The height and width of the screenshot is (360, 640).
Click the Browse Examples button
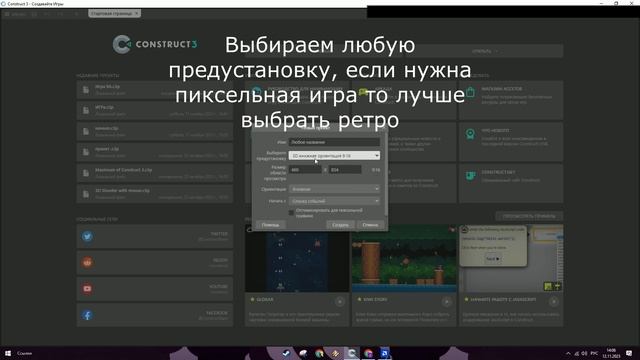529,216
